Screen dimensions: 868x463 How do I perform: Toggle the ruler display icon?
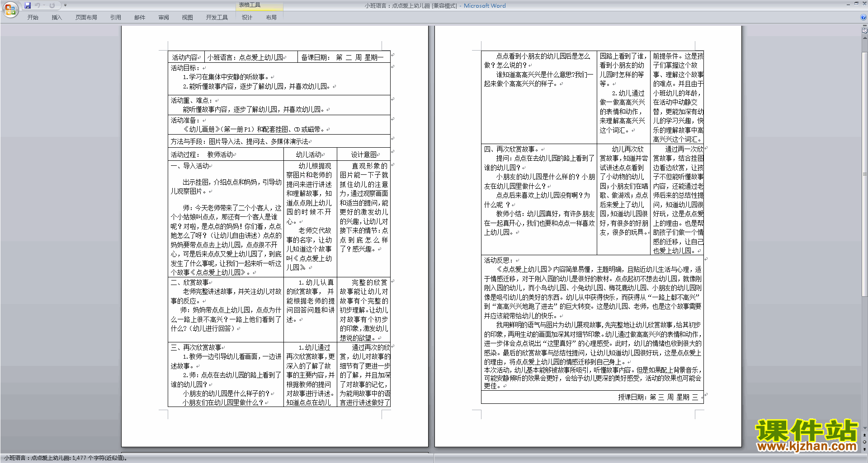pos(865,31)
